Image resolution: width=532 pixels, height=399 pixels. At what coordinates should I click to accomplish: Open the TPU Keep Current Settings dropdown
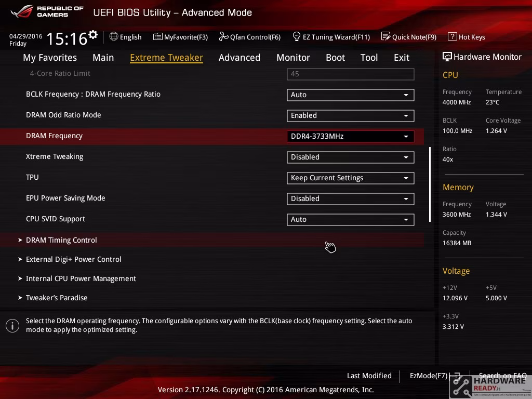coord(351,178)
